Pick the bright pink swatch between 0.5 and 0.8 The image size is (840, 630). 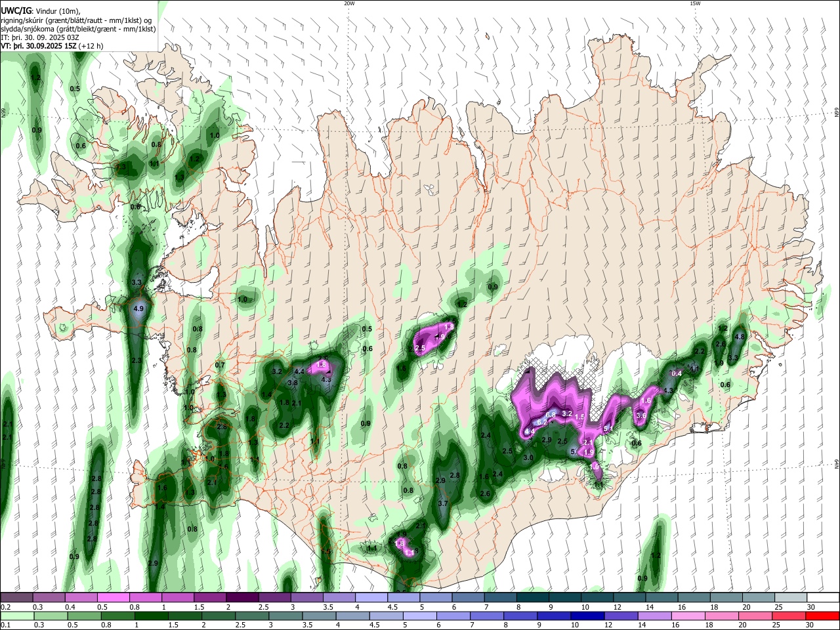click(x=113, y=598)
